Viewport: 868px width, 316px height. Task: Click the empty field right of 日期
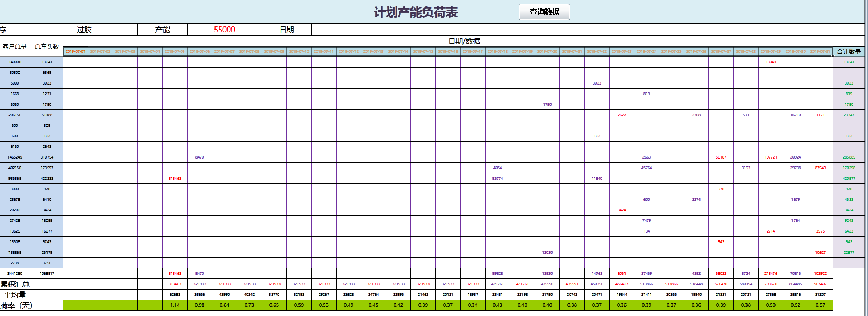click(349, 30)
